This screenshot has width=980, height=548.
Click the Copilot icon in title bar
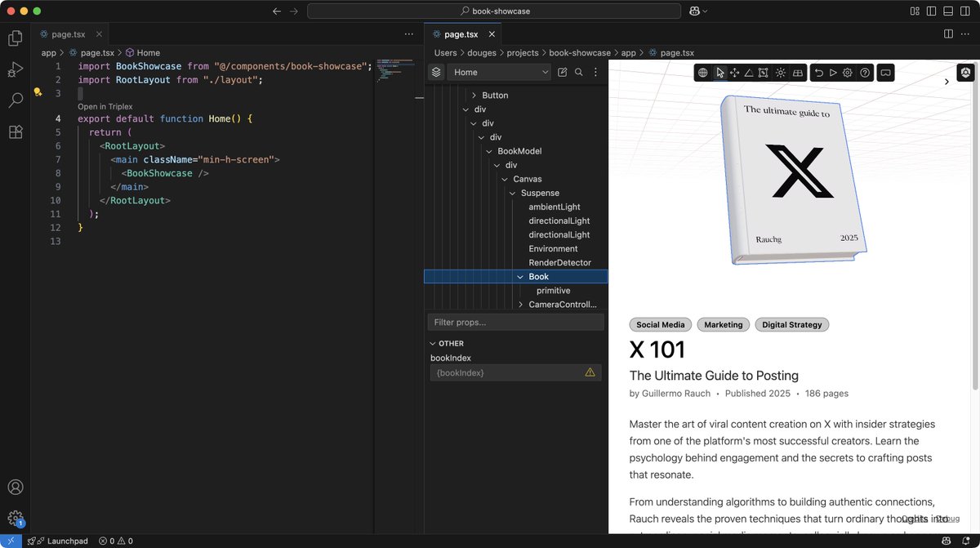click(x=695, y=11)
